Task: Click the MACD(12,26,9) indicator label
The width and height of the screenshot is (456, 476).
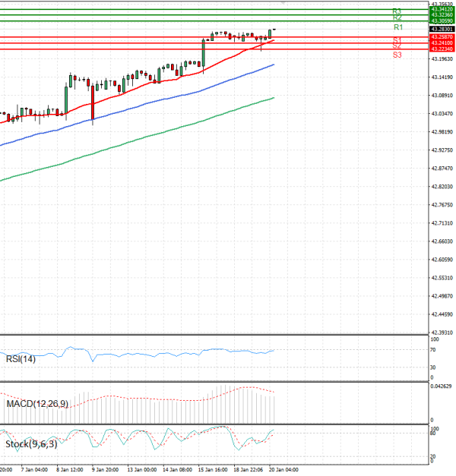Action: (38, 404)
